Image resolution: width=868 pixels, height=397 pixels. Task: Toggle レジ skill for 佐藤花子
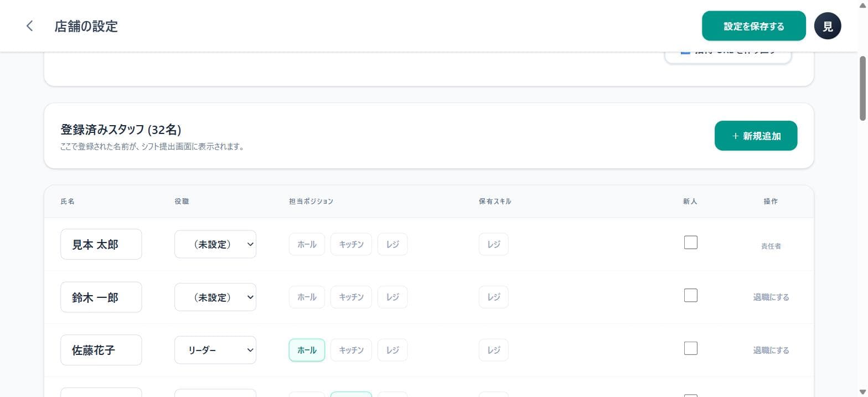494,350
